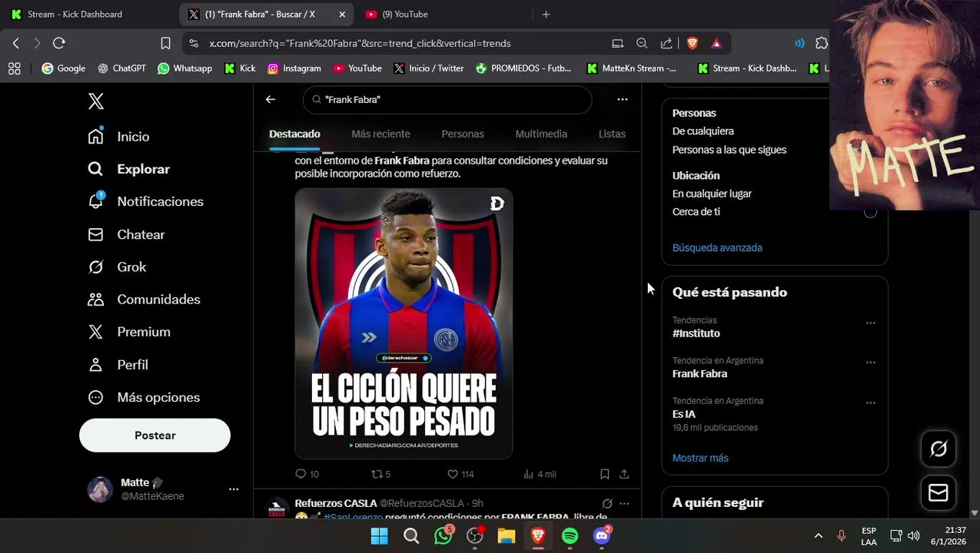Open the Es IA trend
This screenshot has height=553, width=980.
pyautogui.click(x=684, y=414)
